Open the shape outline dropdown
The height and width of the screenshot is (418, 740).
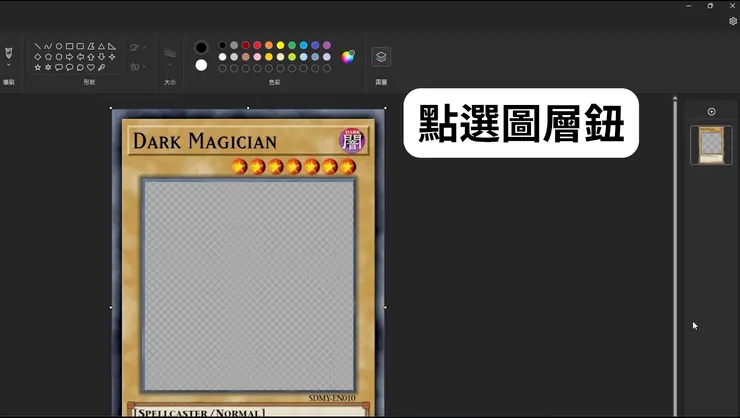click(x=138, y=47)
